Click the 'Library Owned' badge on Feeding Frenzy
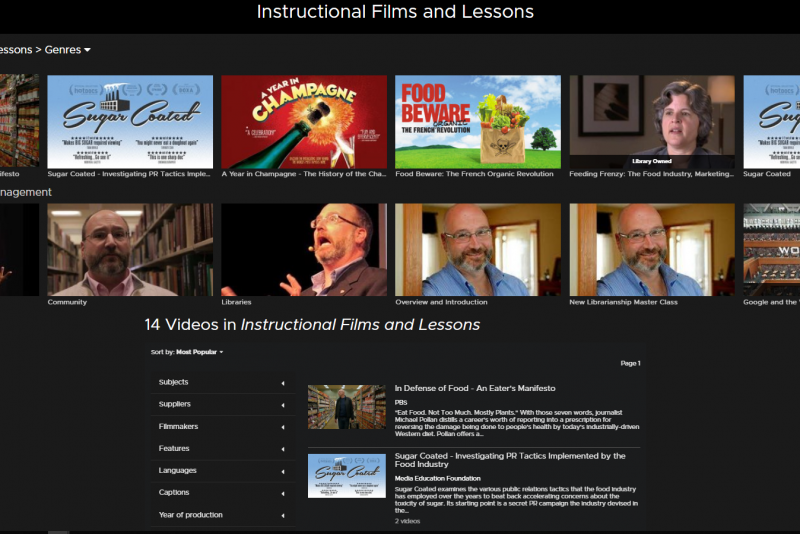 click(x=652, y=161)
